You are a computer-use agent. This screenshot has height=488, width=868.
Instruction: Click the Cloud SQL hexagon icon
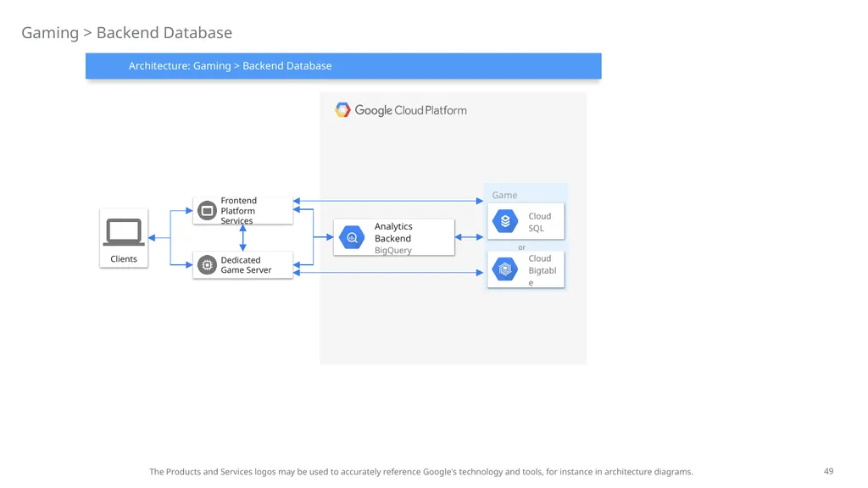[505, 221]
